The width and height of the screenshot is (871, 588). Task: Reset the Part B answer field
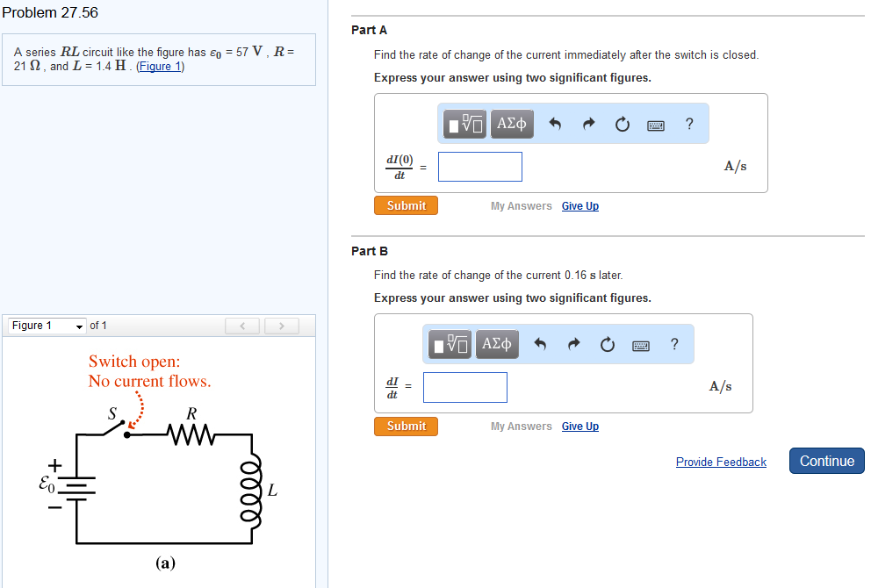coord(607,344)
